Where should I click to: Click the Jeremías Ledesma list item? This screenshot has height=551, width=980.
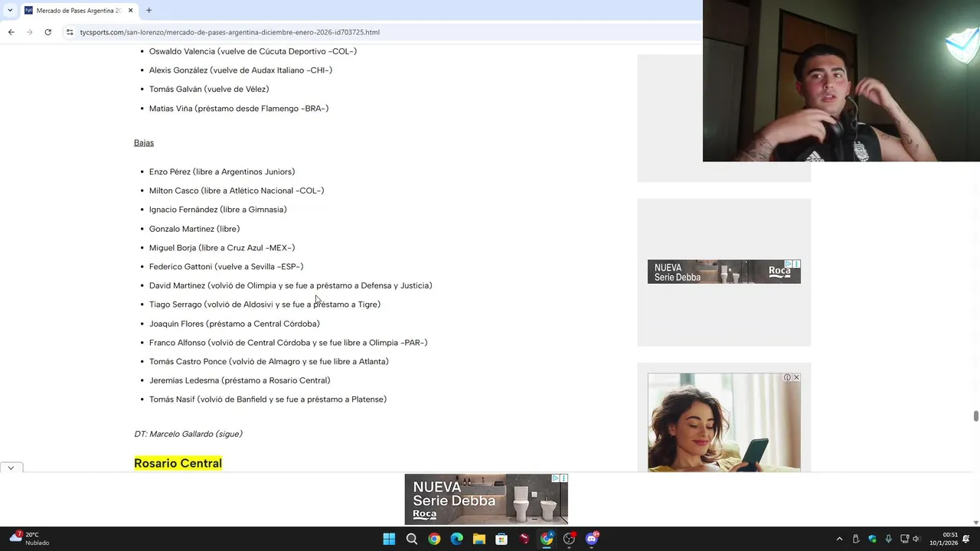tap(240, 380)
